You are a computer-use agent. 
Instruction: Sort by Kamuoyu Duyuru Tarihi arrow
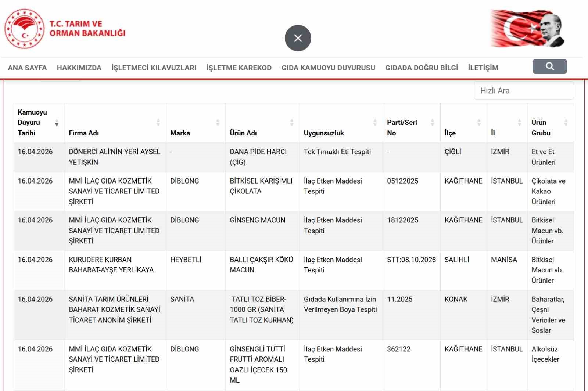[57, 123]
